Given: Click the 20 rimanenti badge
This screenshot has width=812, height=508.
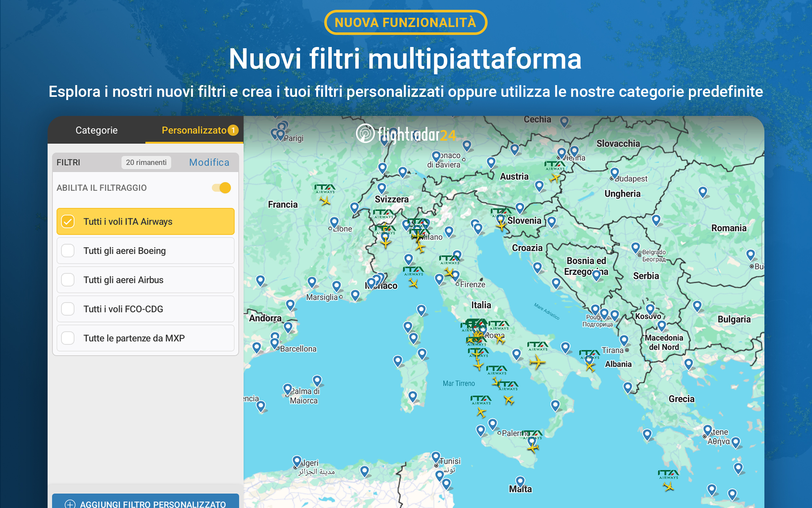Looking at the screenshot, I should (146, 162).
